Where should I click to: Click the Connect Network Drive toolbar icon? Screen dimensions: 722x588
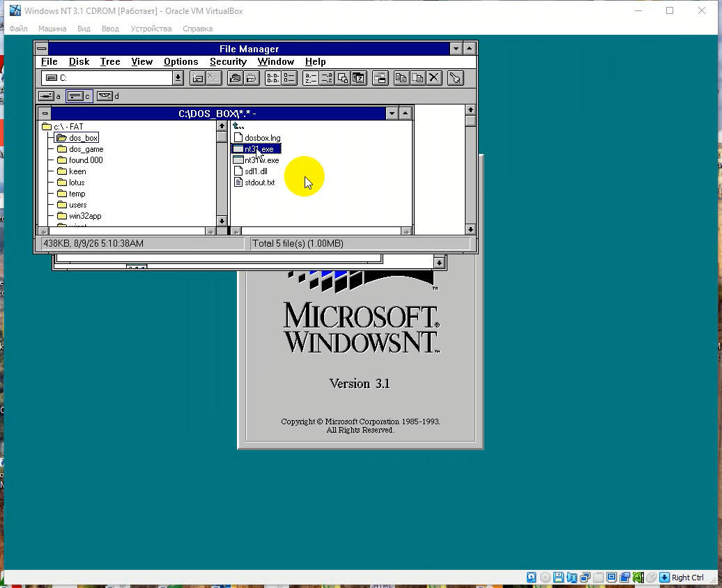(197, 78)
